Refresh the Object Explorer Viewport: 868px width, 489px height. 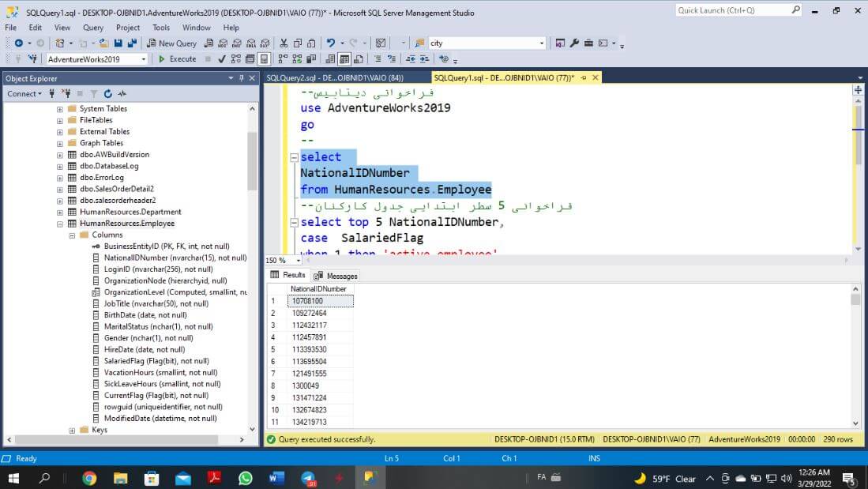[109, 93]
